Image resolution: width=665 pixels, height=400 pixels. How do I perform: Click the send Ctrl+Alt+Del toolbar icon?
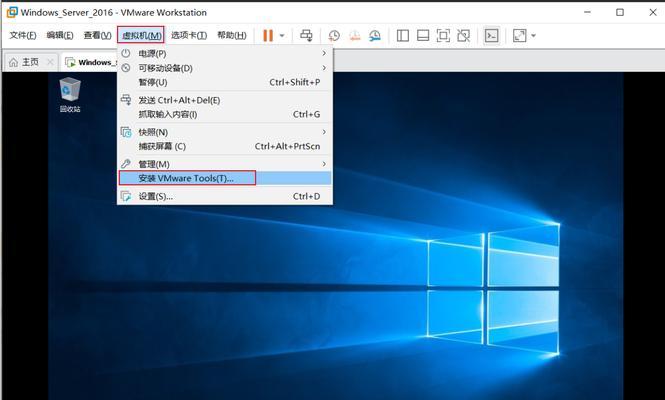306,35
